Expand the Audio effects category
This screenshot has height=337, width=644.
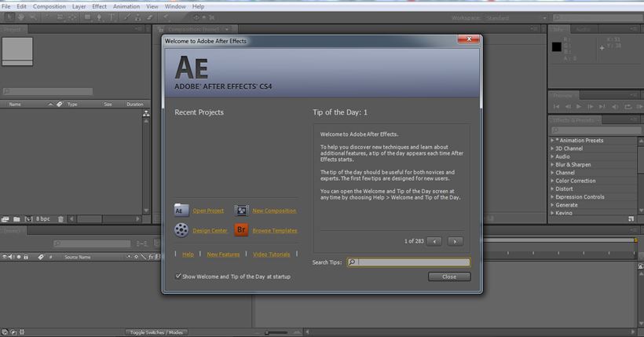[552, 156]
